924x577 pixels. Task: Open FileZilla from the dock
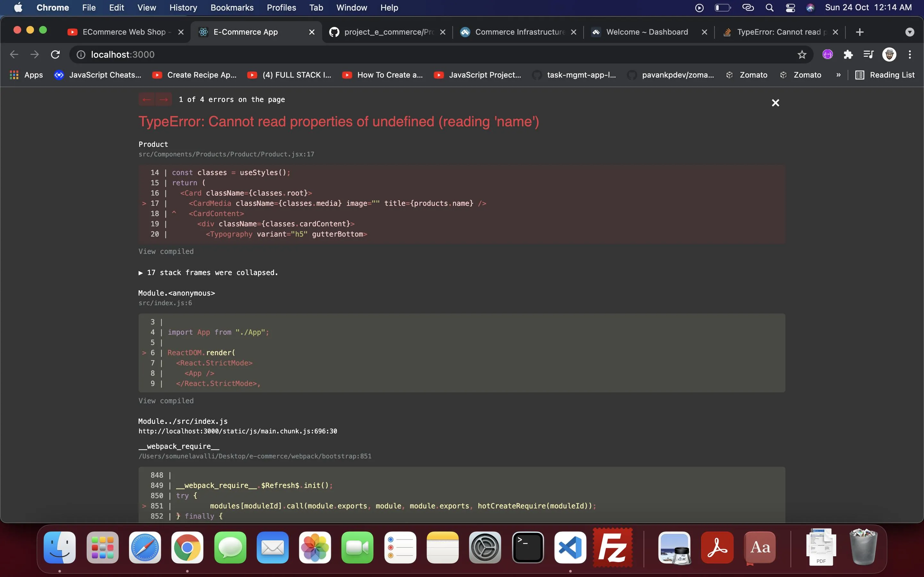(612, 548)
